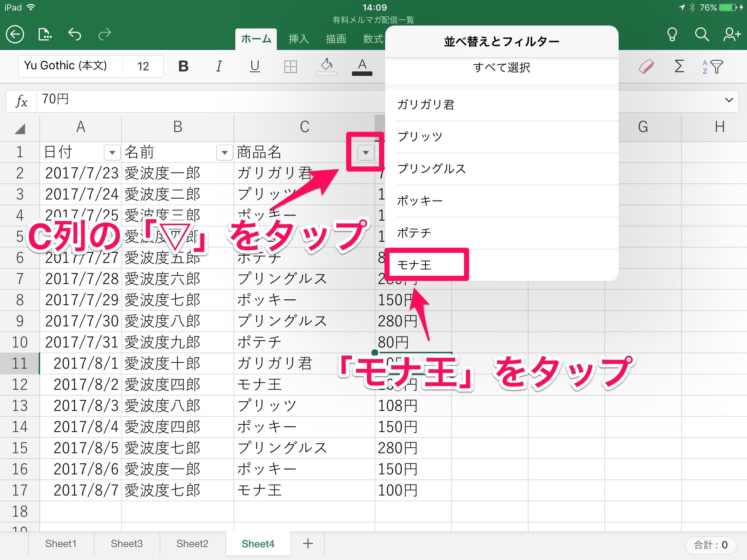Select column G header
Screen dimensions: 747x560
(x=643, y=128)
